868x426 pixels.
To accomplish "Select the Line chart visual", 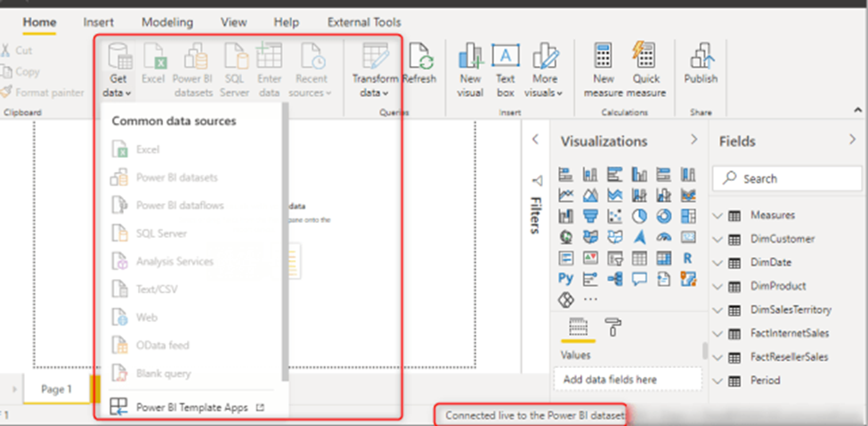I will pos(565,195).
